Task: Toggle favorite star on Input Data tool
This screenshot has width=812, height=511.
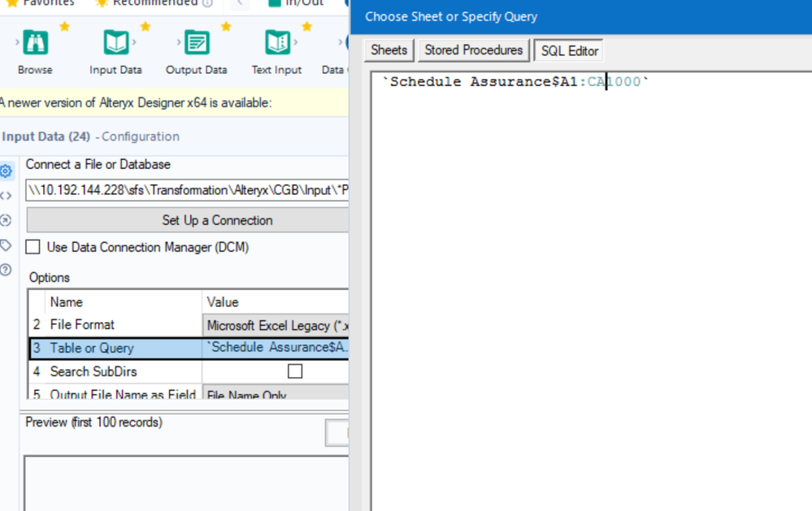Action: point(145,27)
